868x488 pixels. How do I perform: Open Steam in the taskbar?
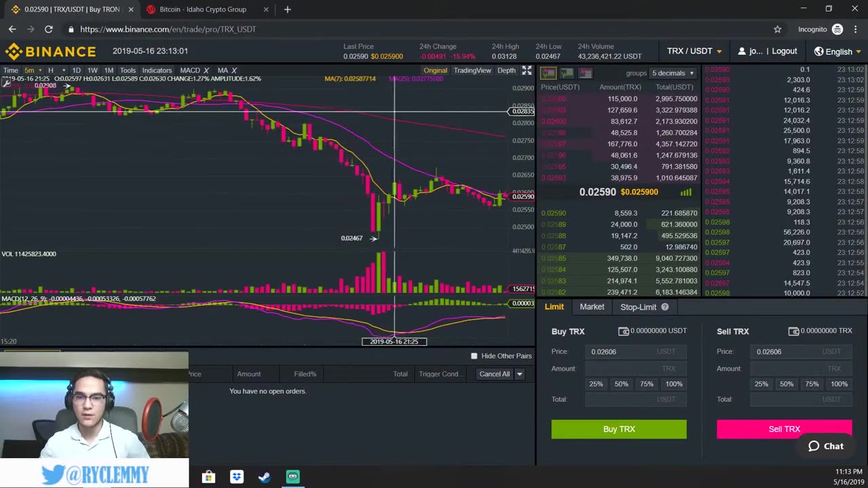264,476
